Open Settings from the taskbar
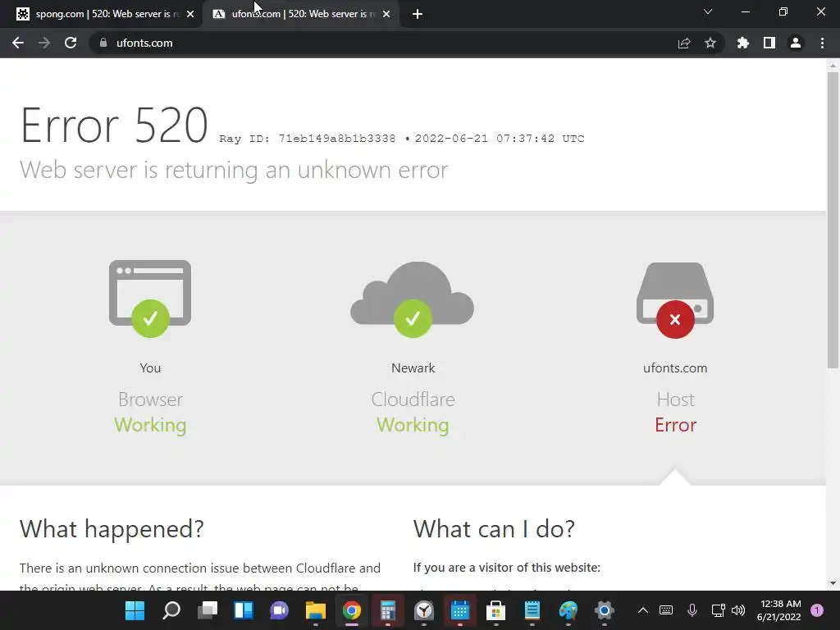 click(x=605, y=610)
